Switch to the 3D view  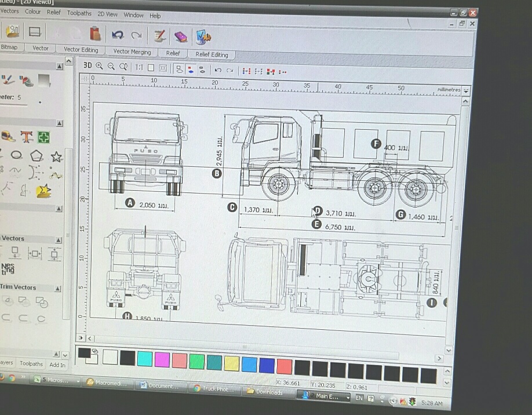[x=87, y=65]
